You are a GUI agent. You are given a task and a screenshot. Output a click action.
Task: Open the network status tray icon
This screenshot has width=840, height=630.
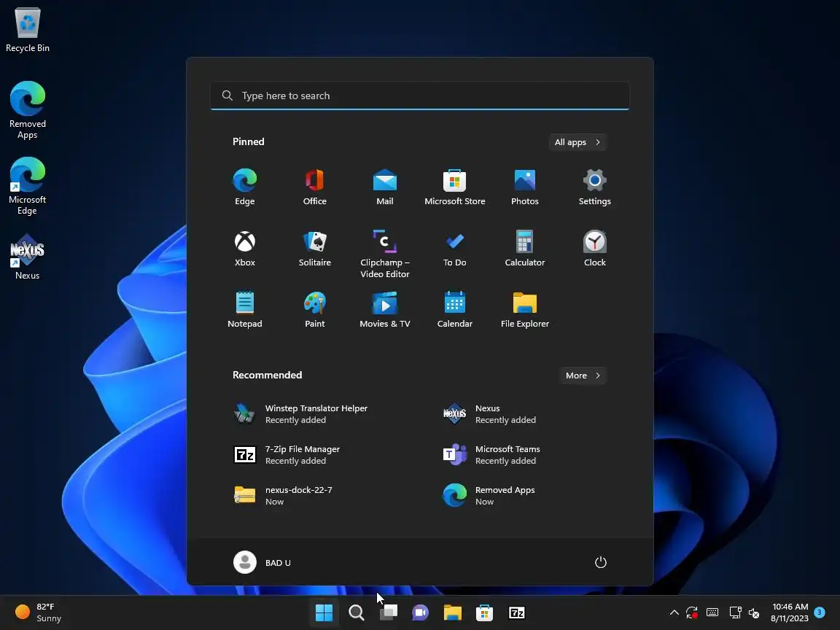click(735, 612)
